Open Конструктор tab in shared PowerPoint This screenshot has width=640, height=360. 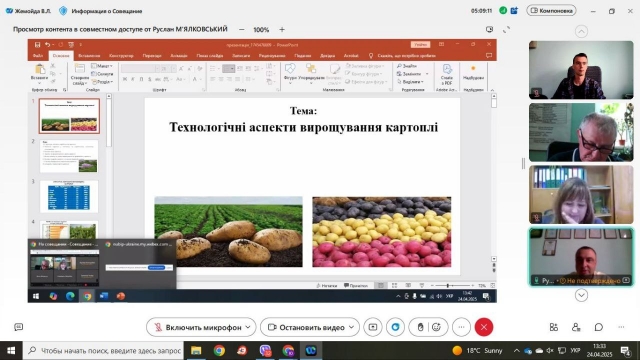(121, 56)
